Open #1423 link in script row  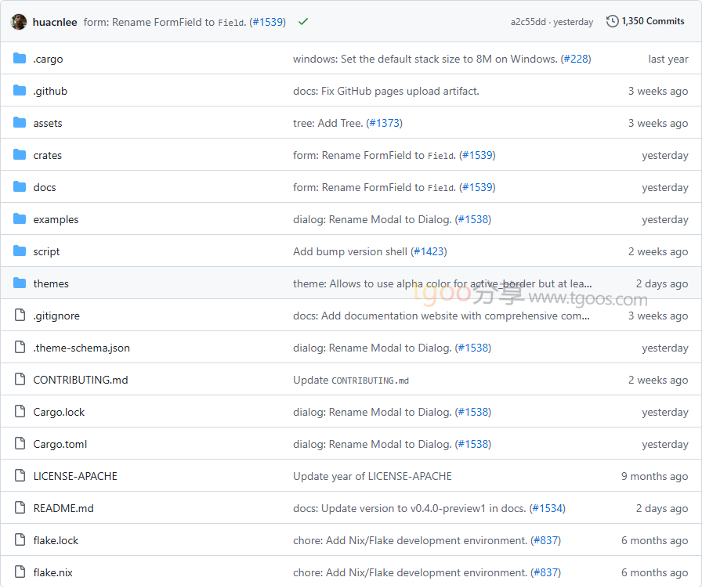pos(429,251)
